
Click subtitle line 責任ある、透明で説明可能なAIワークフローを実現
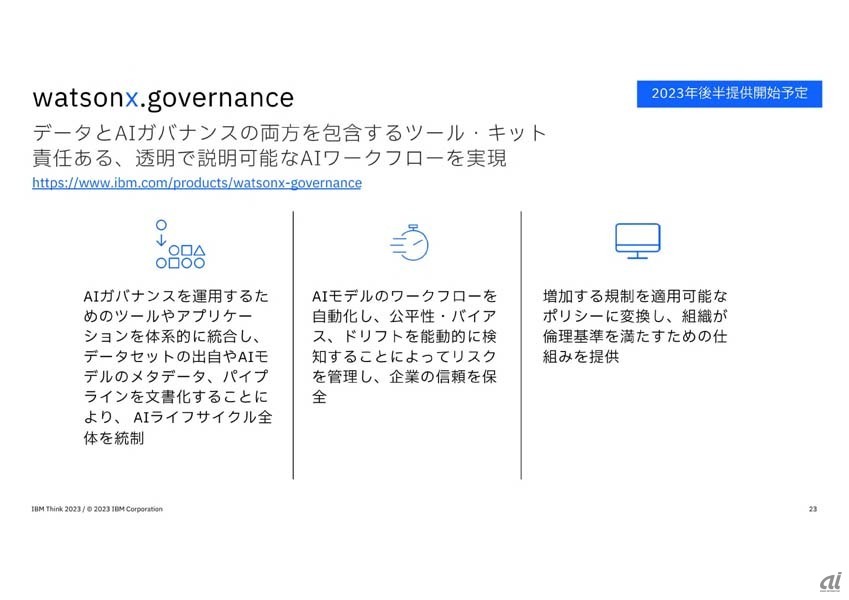point(270,158)
